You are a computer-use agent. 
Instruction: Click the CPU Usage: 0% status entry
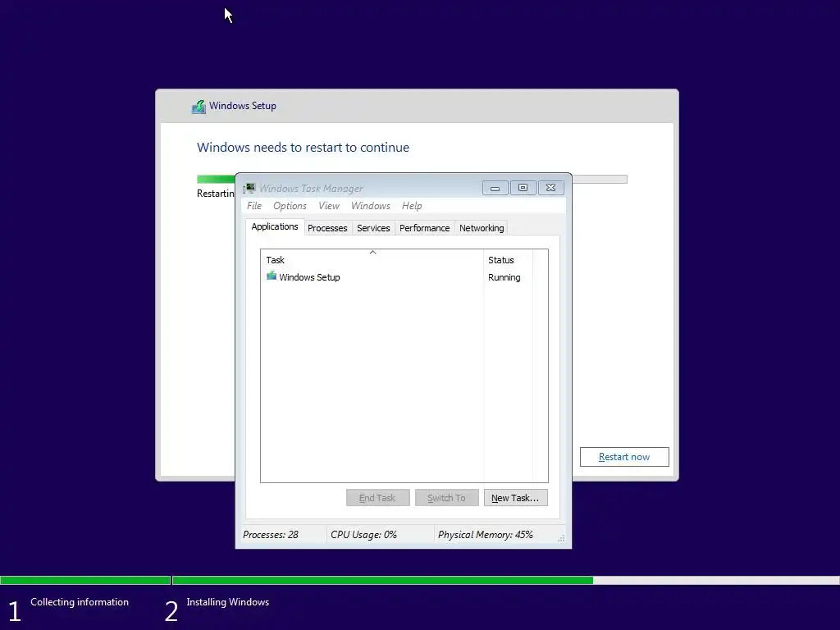pos(363,535)
